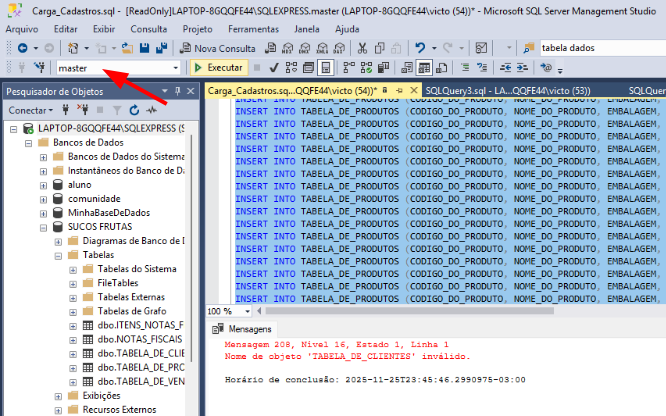Click the editor scroll-left arrow
Image resolution: width=666 pixels, height=416 pixels.
pos(259,311)
